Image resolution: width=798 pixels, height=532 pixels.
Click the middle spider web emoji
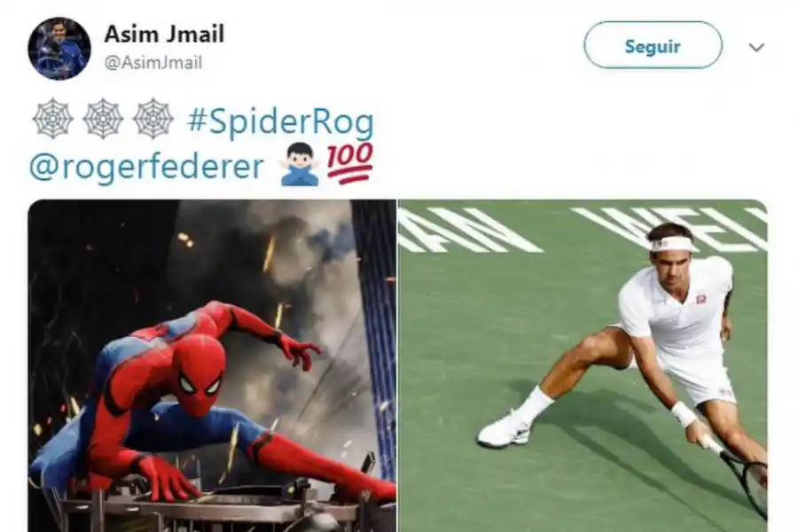click(103, 119)
